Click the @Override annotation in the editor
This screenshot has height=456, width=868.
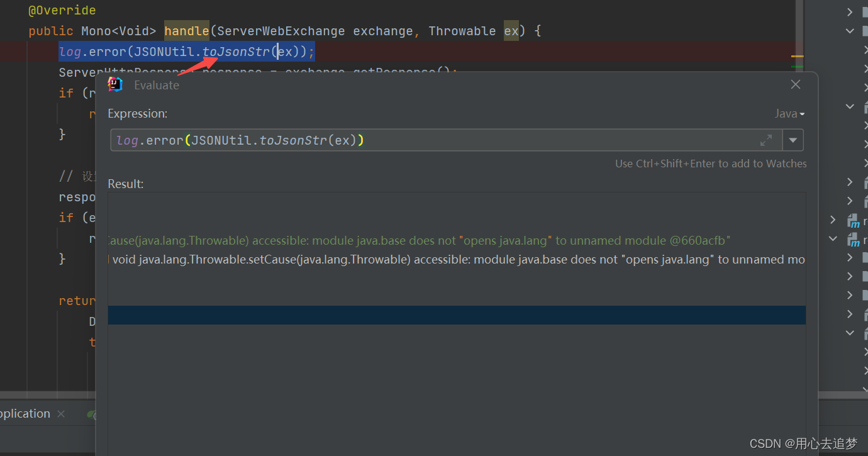click(x=62, y=11)
